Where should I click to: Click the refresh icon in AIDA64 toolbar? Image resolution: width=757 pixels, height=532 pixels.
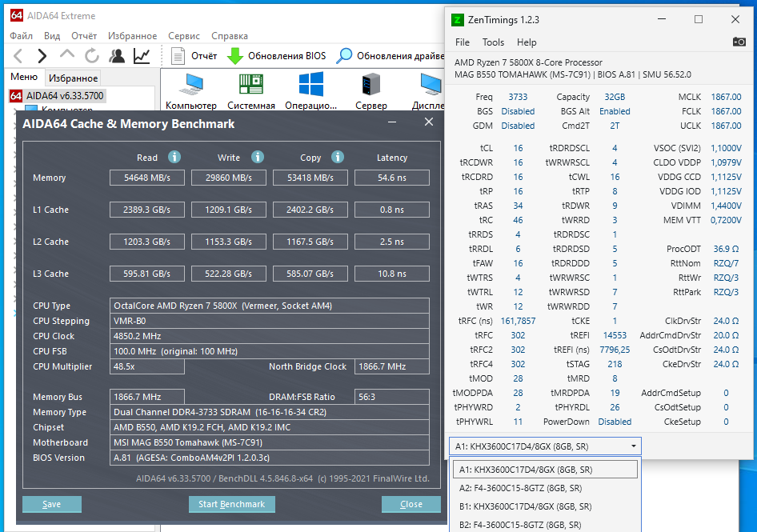(x=92, y=56)
